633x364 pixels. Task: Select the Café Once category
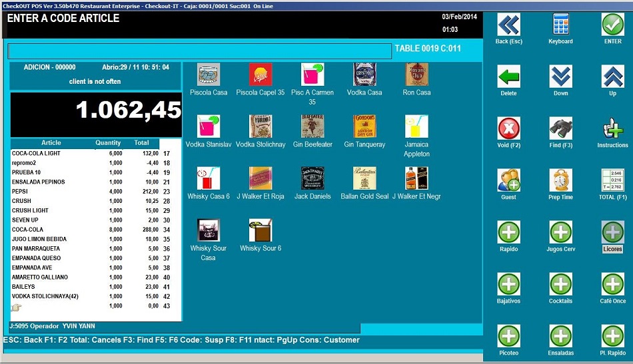pos(612,284)
